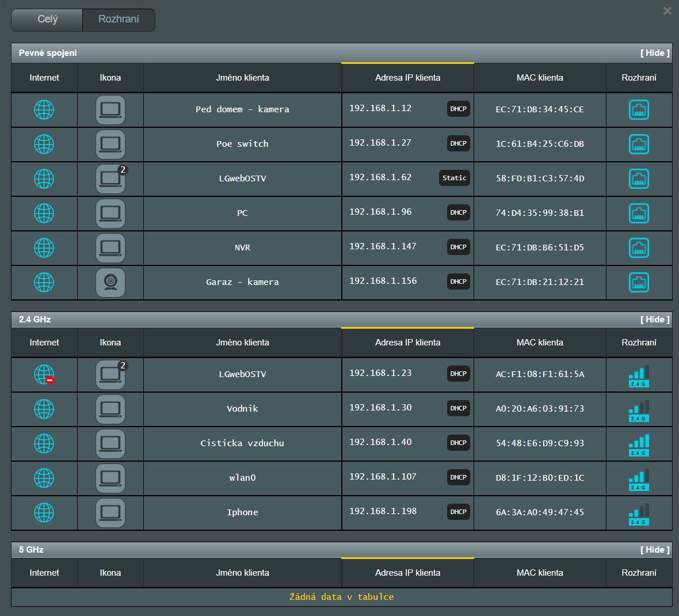Image resolution: width=679 pixels, height=616 pixels.
Task: Sort wired clients by Adresa IP klienta
Action: 407,78
